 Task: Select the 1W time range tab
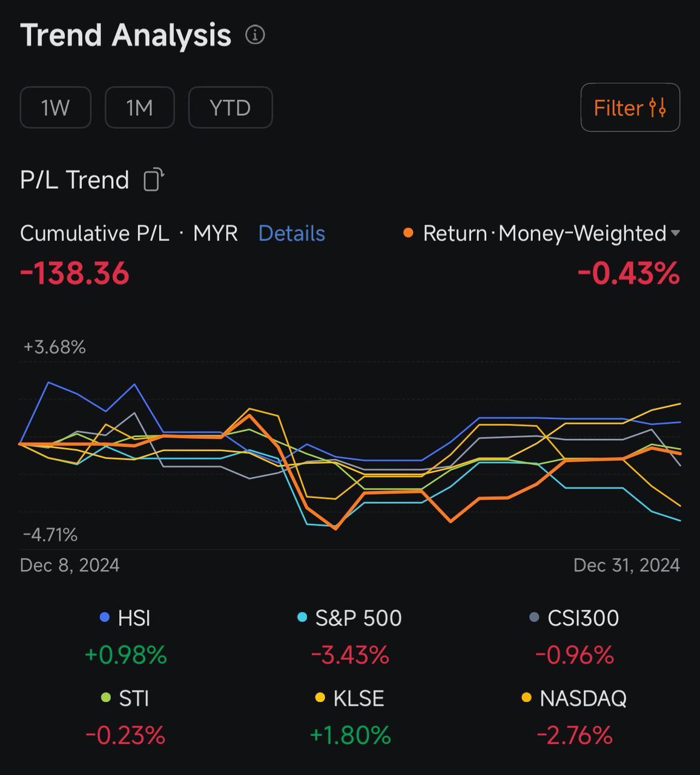[x=55, y=108]
